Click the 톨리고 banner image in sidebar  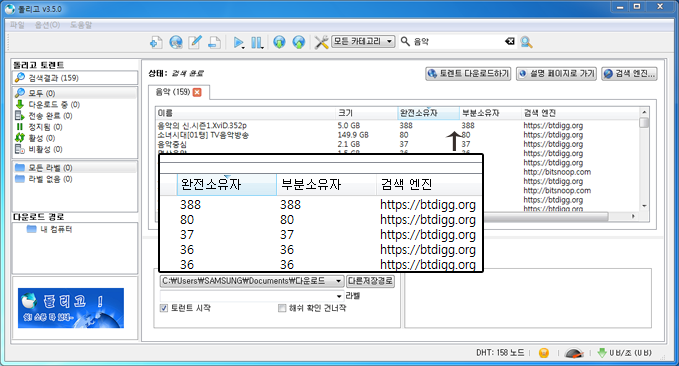click(x=71, y=308)
